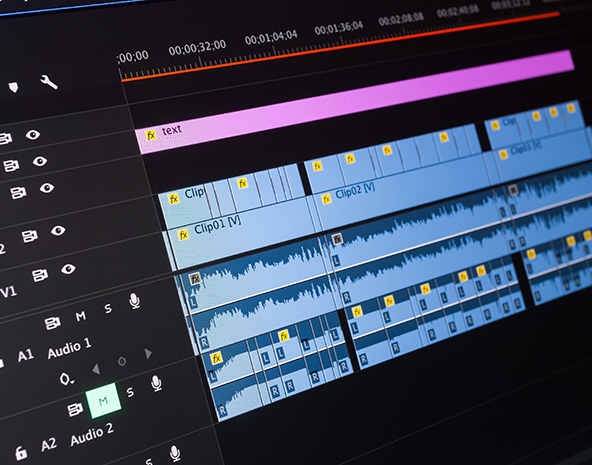The image size is (592, 465).
Task: Toggle sync lock on the V1 track
Action: coord(40,275)
